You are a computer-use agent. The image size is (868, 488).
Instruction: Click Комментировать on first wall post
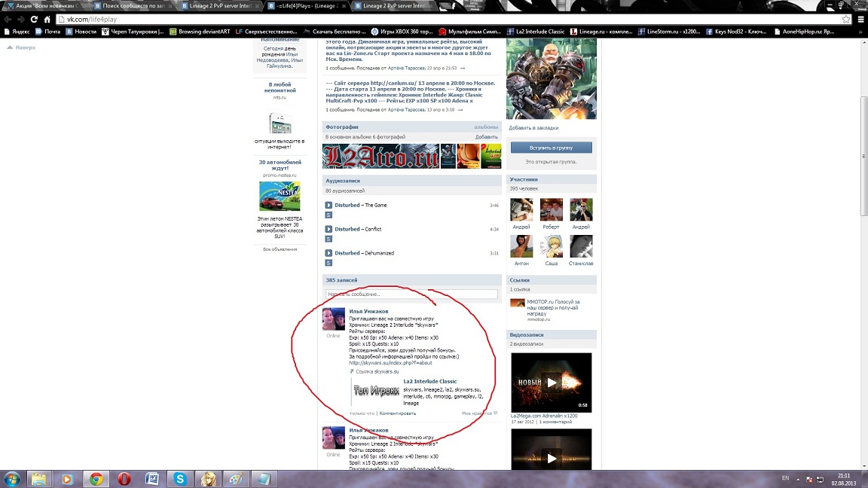tap(398, 413)
